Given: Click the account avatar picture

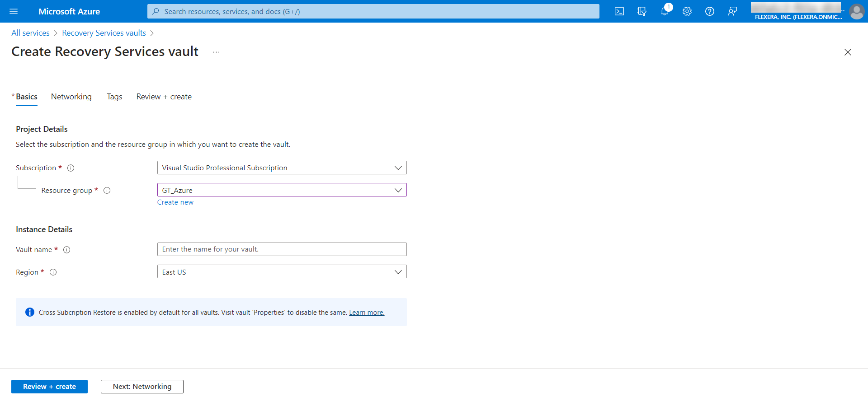Looking at the screenshot, I should tap(856, 11).
